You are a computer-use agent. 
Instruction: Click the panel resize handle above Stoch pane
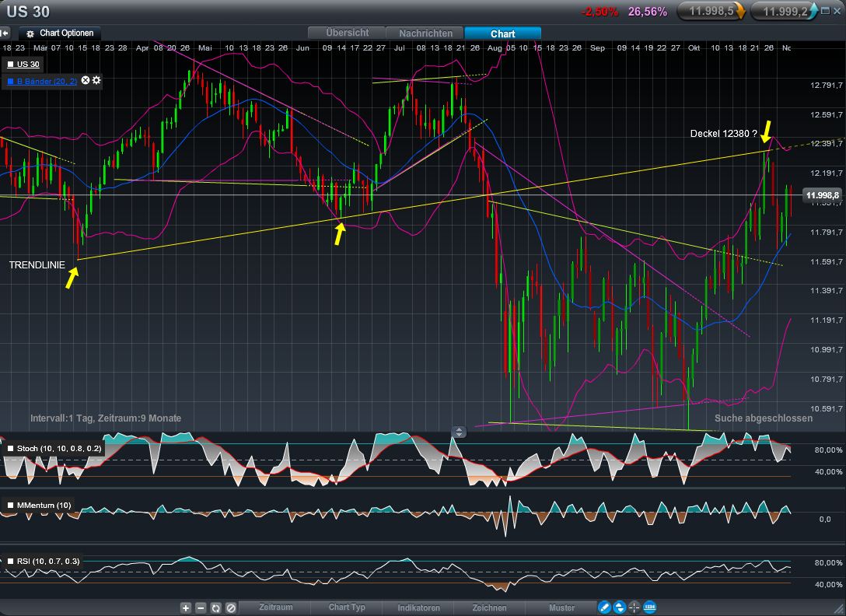[459, 432]
